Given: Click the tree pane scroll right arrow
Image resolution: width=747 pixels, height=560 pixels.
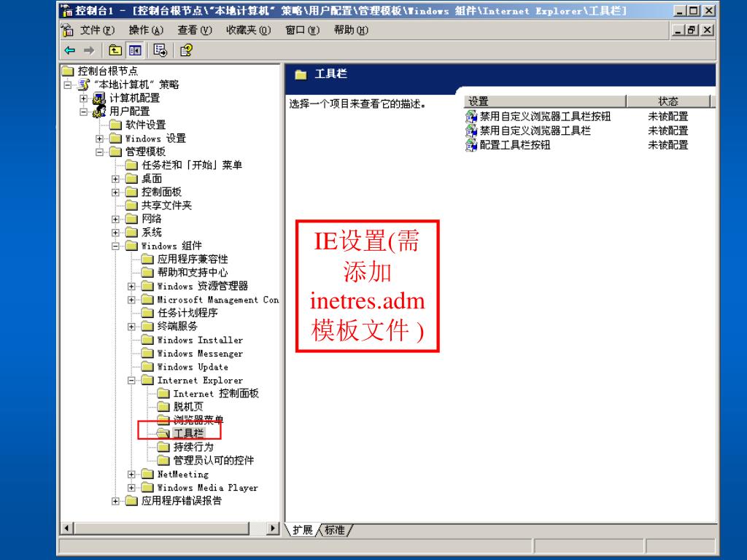Looking at the screenshot, I should (273, 528).
